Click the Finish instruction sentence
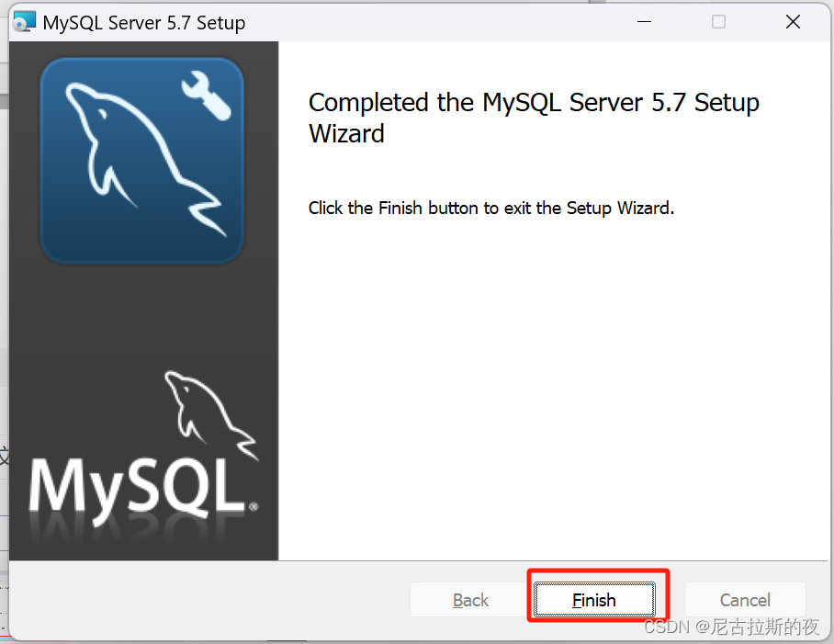The image size is (834, 644). click(490, 208)
